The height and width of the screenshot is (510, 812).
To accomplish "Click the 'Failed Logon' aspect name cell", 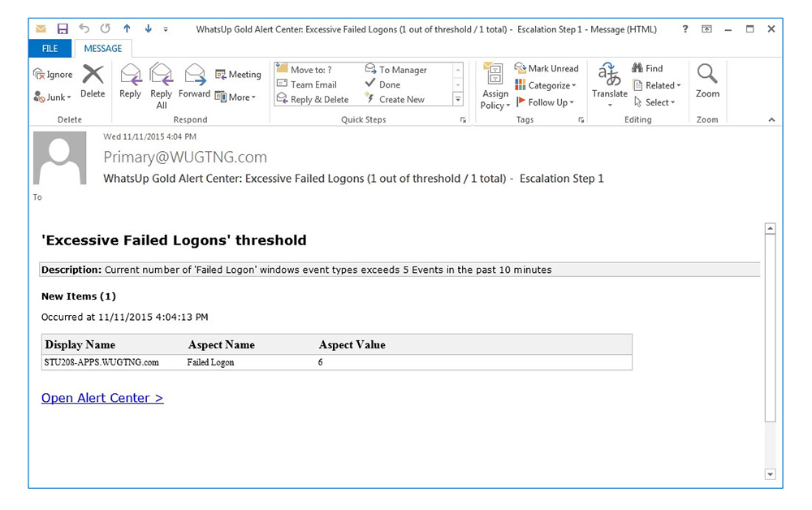I will tap(211, 362).
